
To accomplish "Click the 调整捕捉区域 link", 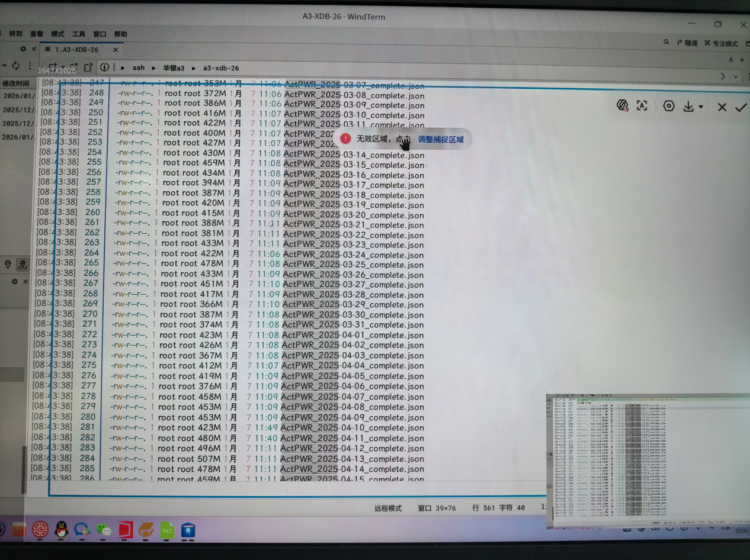I will click(441, 140).
